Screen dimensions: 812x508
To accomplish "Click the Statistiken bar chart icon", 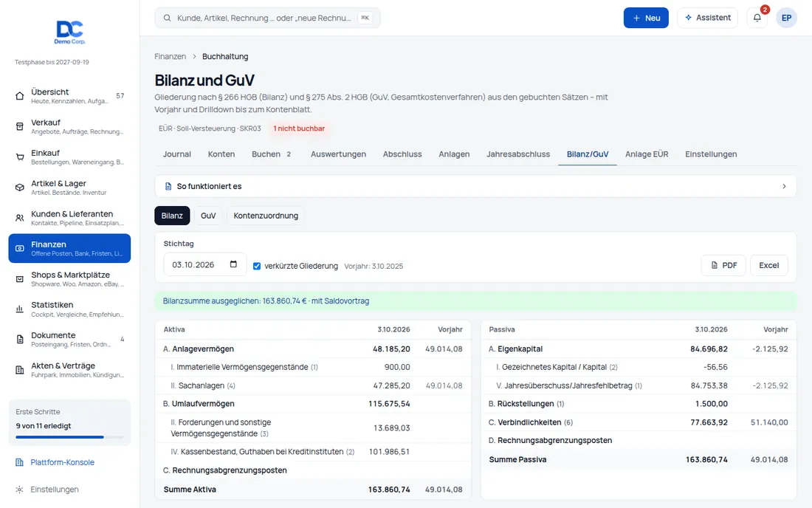I will (20, 309).
